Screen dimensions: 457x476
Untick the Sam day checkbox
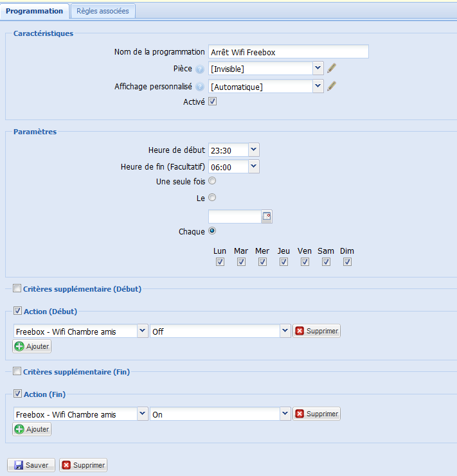[326, 261]
